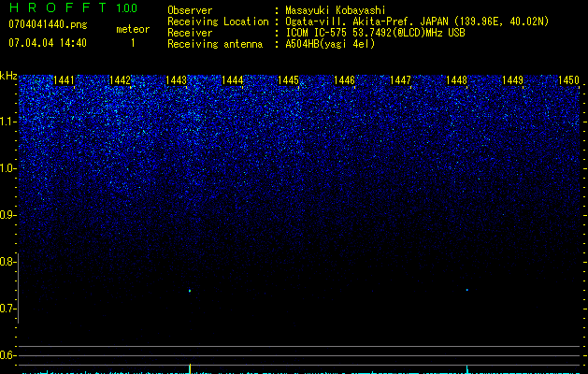Click the yellow signal spike below 1443
This screenshot has width=588, height=374.
click(190, 368)
